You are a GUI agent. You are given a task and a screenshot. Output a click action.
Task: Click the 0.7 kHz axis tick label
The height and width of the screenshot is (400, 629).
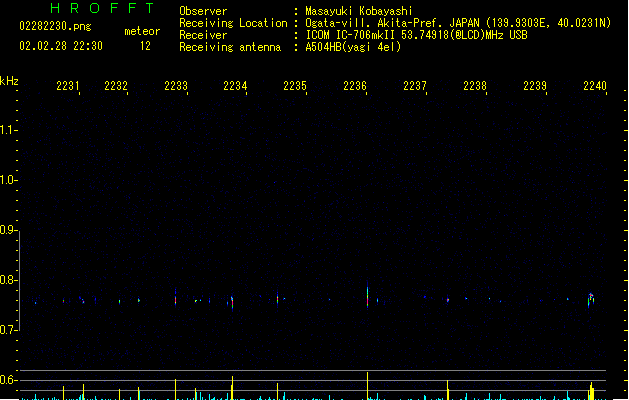pyautogui.click(x=7, y=330)
